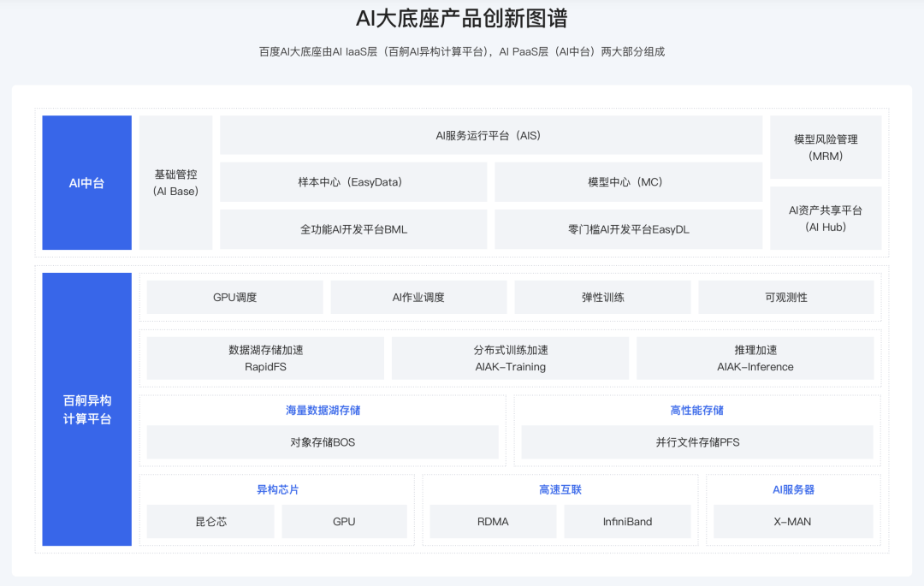924x586 pixels.
Task: Select the InfiniBand interconnect tile
Action: (627, 521)
